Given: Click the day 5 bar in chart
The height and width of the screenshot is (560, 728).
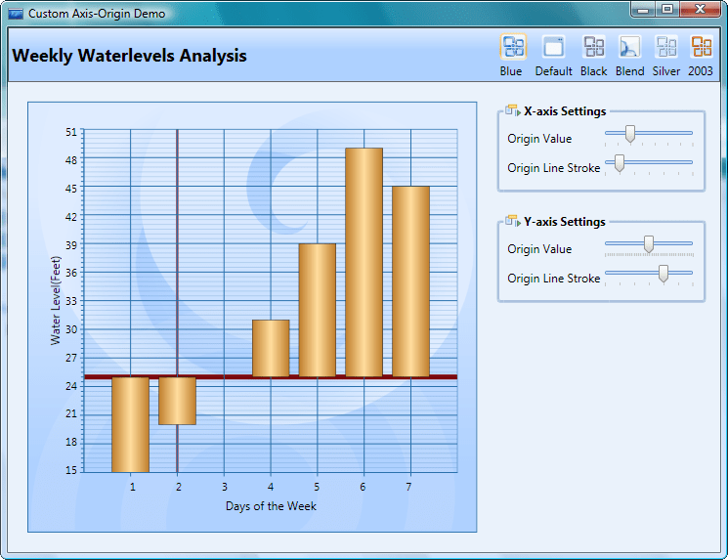Looking at the screenshot, I should (x=318, y=310).
